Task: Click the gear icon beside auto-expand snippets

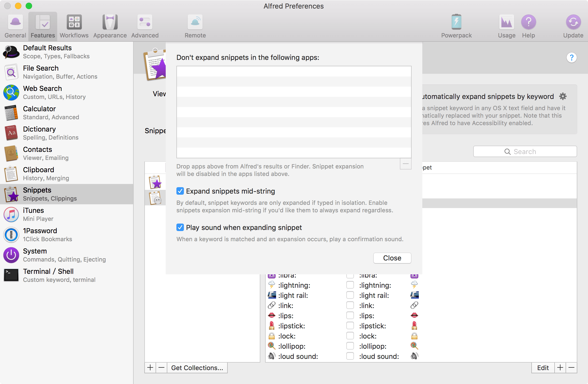Action: tap(563, 96)
